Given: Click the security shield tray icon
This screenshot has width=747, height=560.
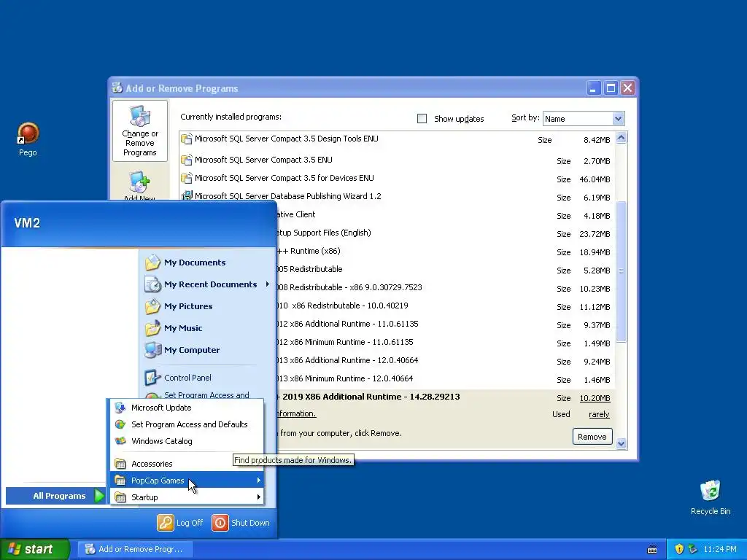Looking at the screenshot, I should click(x=679, y=549).
